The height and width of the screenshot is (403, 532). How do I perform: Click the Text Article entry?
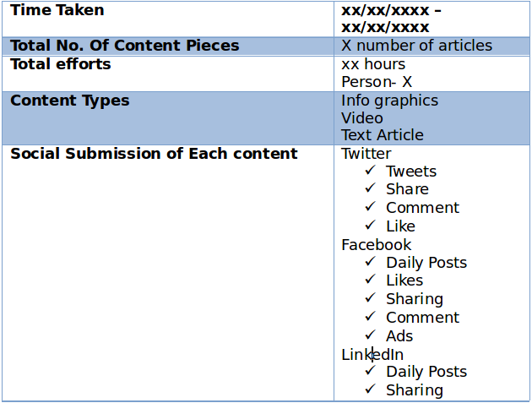pos(383,135)
